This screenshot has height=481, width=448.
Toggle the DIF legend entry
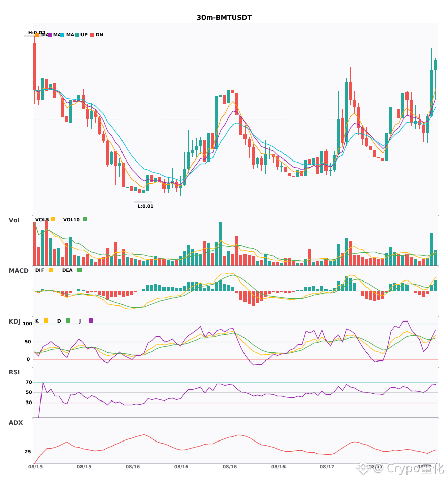click(44, 270)
